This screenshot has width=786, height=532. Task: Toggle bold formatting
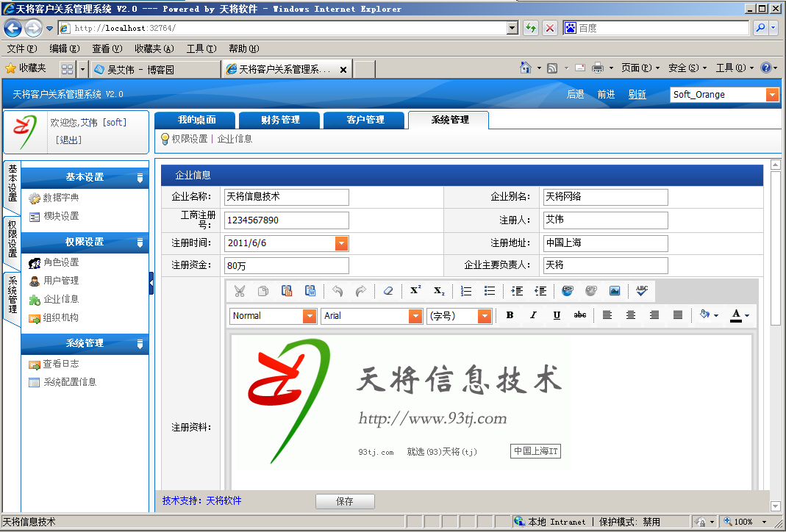click(510, 315)
